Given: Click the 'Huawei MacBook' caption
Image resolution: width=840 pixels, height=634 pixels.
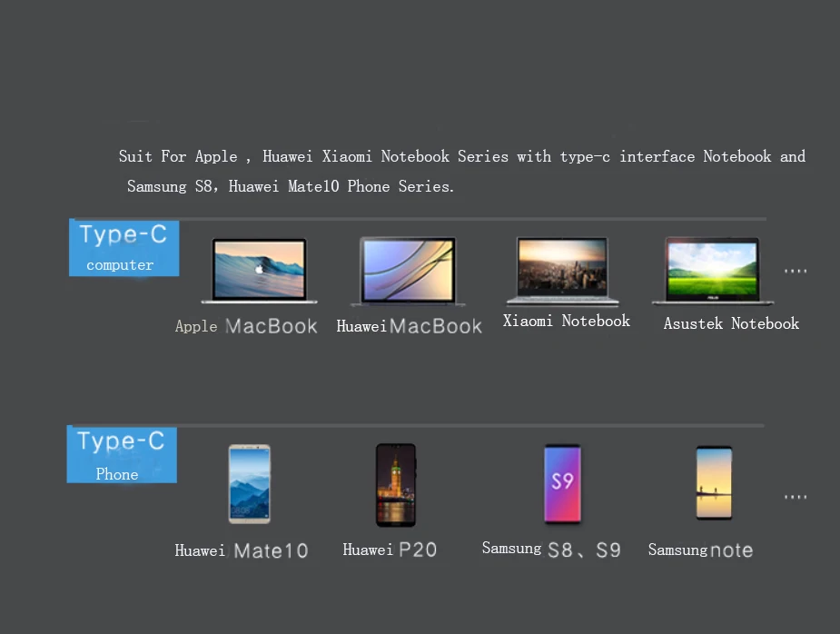Looking at the screenshot, I should [x=410, y=326].
